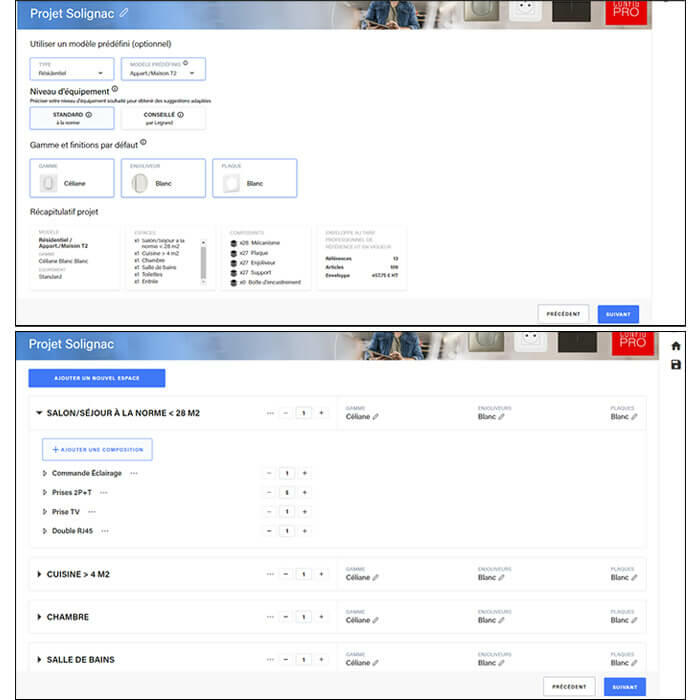The height and width of the screenshot is (700, 700).
Task: Edit Cuisine Enjoliveurs Blanc
Action: coord(501,577)
